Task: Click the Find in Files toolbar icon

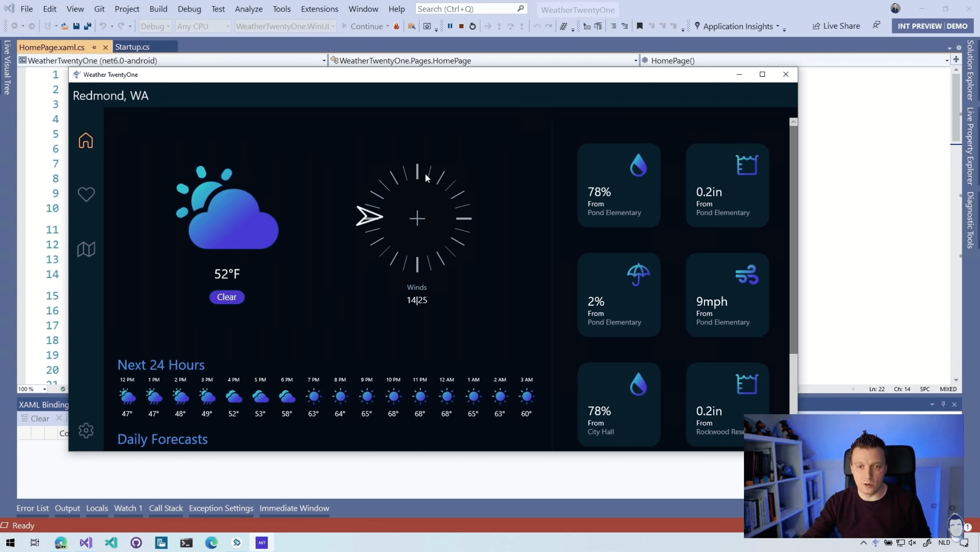Action: click(411, 26)
